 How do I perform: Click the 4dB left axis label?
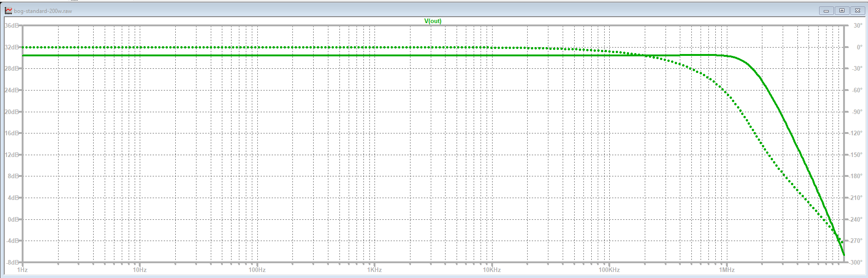(13, 198)
